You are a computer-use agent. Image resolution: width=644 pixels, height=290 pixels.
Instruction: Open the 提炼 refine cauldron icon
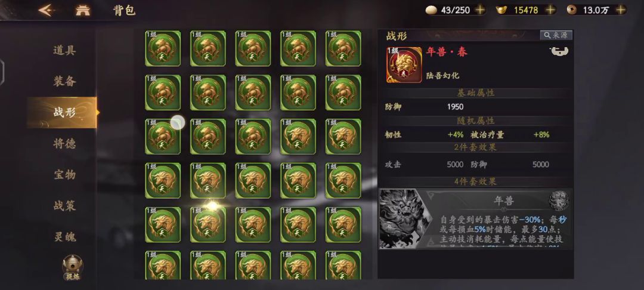click(x=73, y=267)
